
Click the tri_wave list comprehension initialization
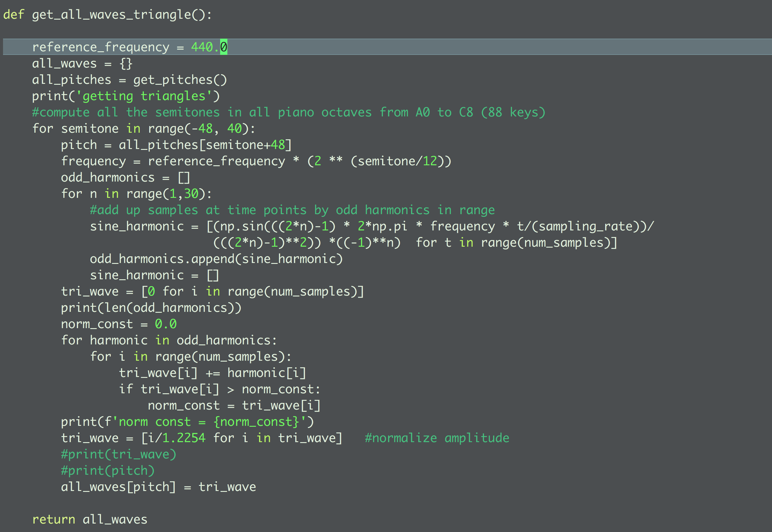pos(212,291)
